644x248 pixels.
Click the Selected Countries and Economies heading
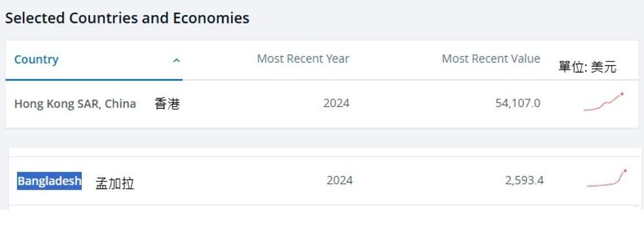tap(127, 18)
